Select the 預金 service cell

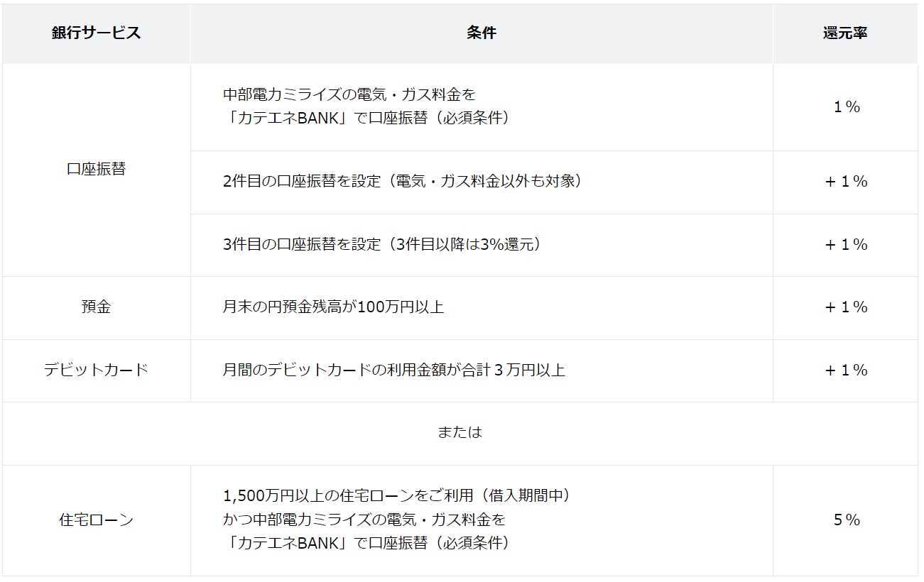click(96, 307)
